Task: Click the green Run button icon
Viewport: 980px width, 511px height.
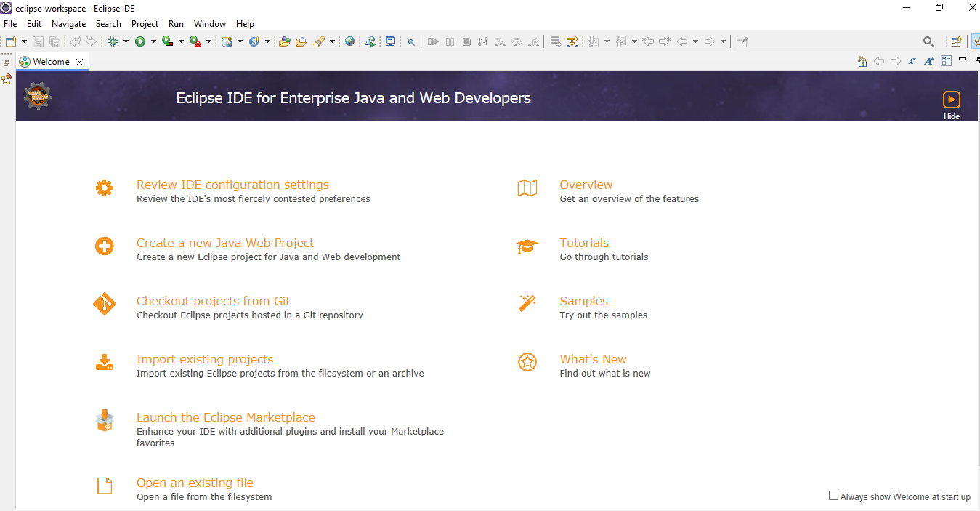Action: [140, 41]
